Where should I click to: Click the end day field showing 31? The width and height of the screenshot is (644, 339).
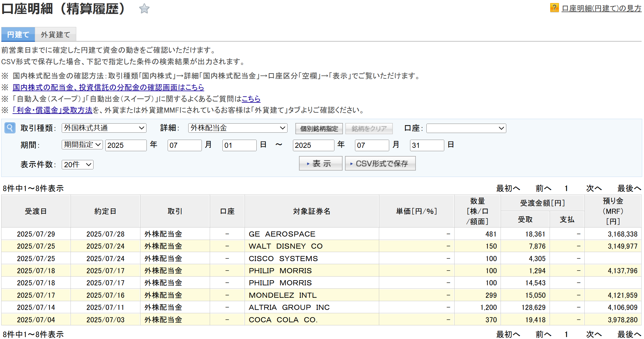tap(427, 145)
